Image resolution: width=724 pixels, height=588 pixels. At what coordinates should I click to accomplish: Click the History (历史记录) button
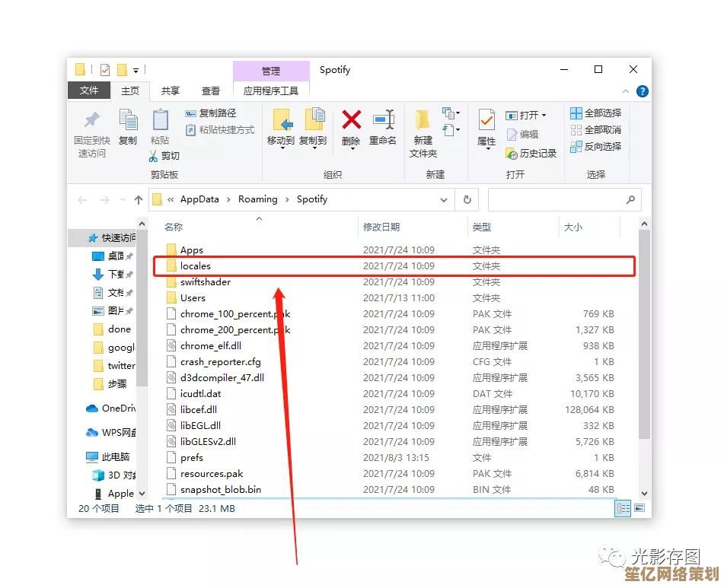[531, 154]
